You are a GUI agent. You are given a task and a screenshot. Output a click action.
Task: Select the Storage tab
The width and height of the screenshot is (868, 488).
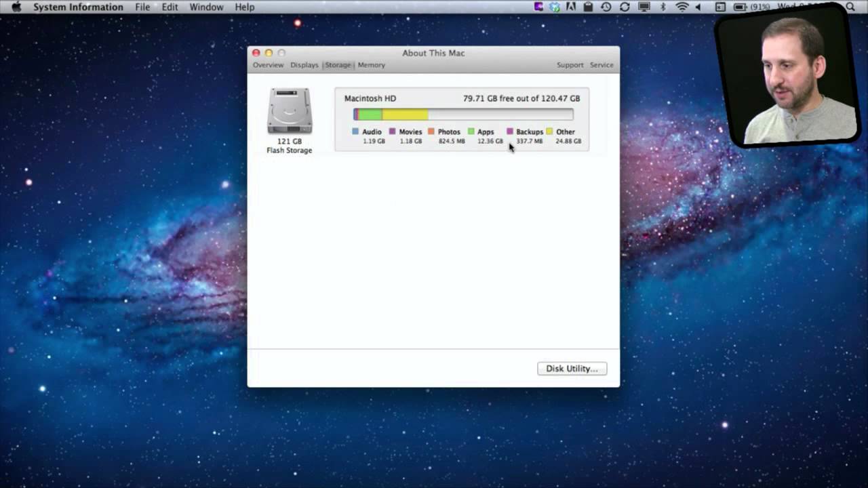click(x=338, y=65)
